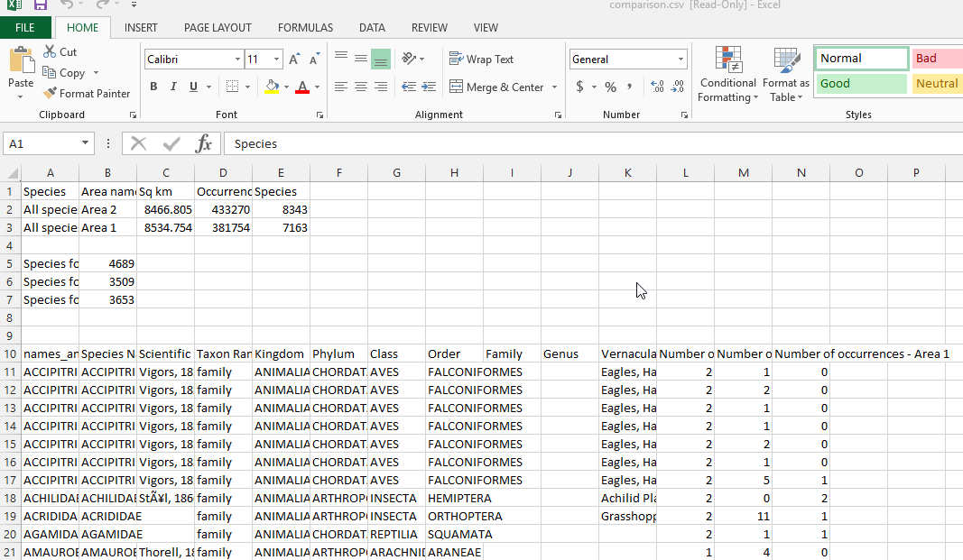
Task: Decrease font size with the small A
Action: (x=314, y=59)
